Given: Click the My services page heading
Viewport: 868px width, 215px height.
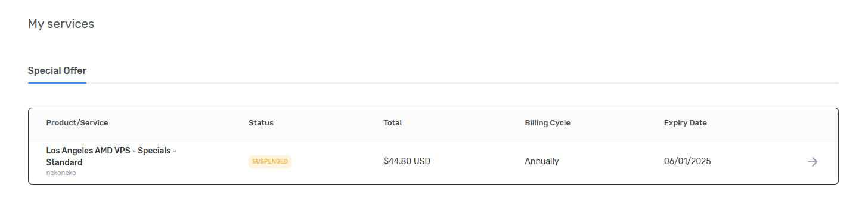Looking at the screenshot, I should tap(61, 24).
